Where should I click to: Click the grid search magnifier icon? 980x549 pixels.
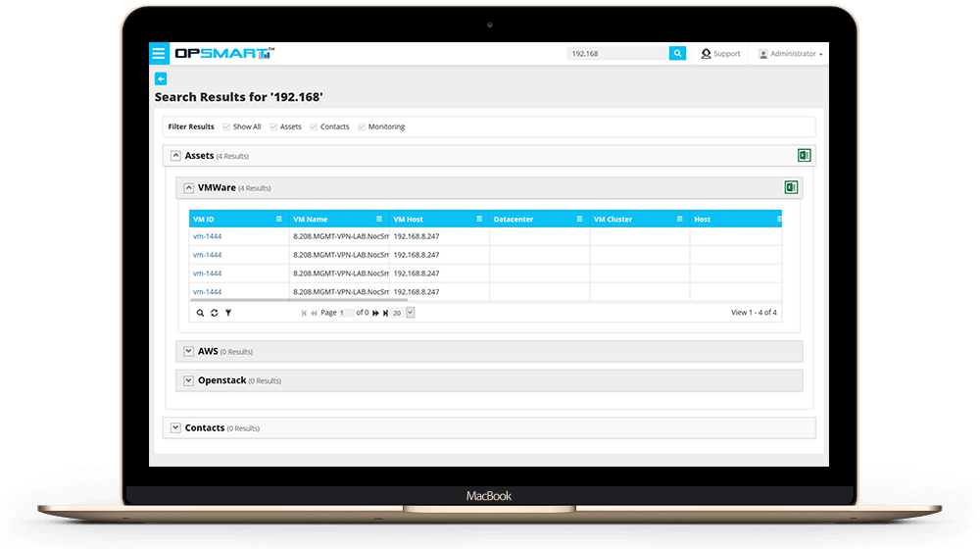pos(200,313)
